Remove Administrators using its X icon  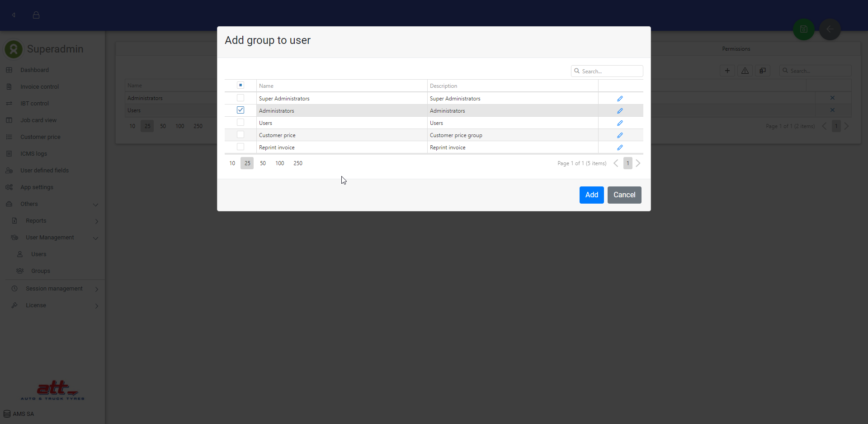coord(832,98)
